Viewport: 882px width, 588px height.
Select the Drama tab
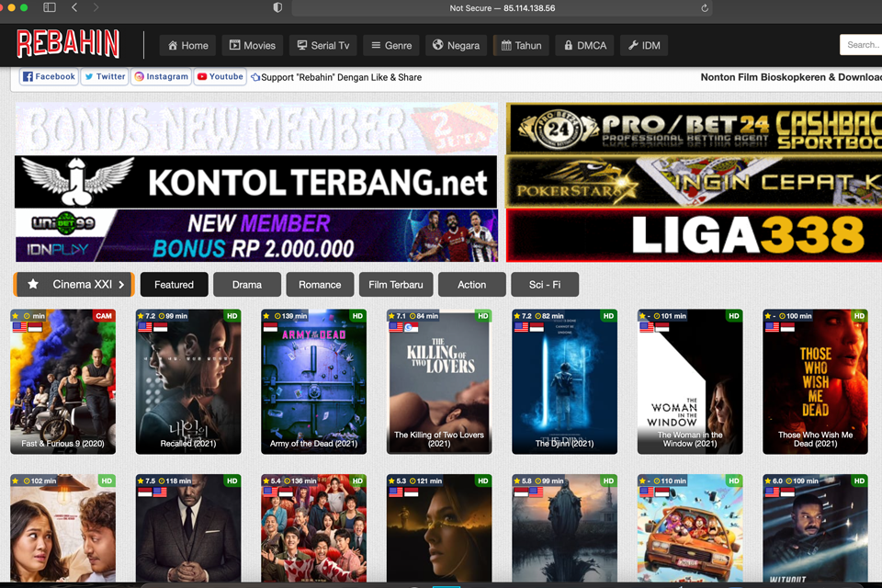coord(247,285)
